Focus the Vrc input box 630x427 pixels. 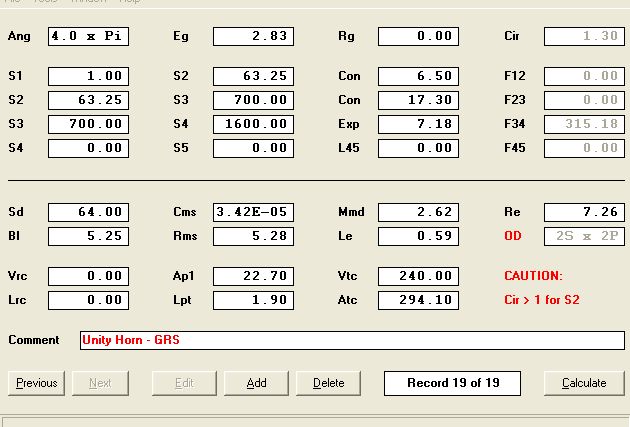88,276
